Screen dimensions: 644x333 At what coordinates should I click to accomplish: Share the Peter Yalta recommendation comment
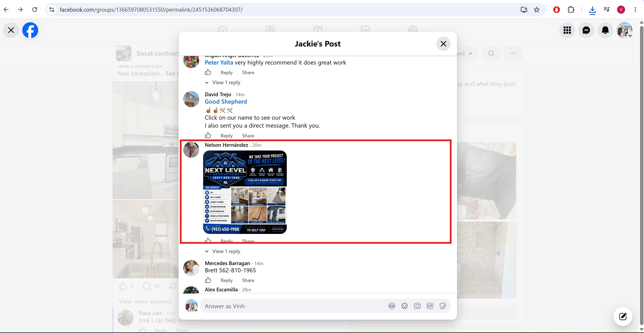(248, 72)
